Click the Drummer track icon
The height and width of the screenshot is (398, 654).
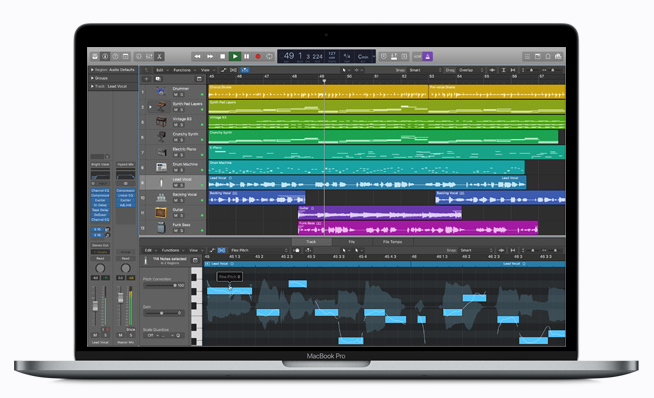(x=161, y=91)
